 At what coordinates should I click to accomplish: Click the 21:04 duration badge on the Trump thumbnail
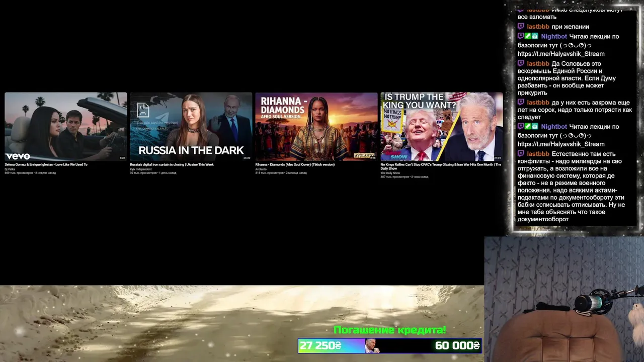pyautogui.click(x=497, y=158)
